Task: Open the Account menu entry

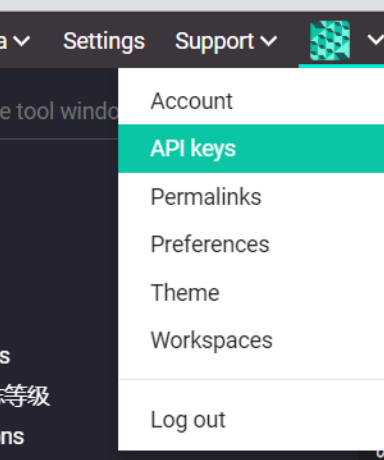Action: point(251,101)
